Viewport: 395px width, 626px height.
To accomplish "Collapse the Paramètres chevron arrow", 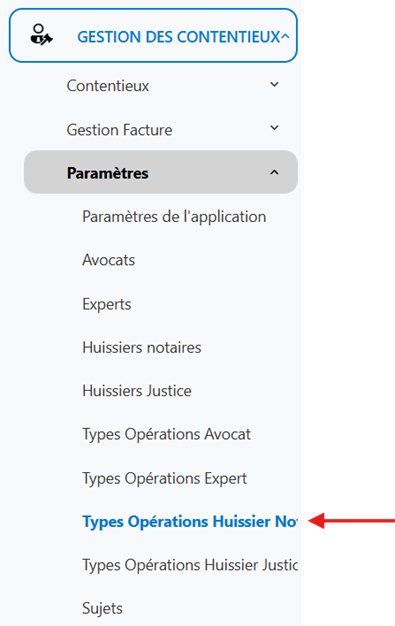I will 274,172.
